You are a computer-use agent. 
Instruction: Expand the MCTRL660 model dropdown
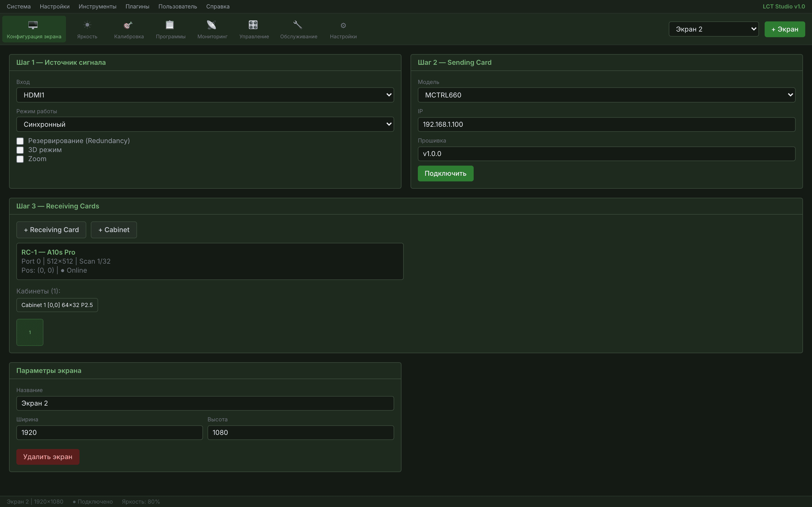tap(606, 95)
